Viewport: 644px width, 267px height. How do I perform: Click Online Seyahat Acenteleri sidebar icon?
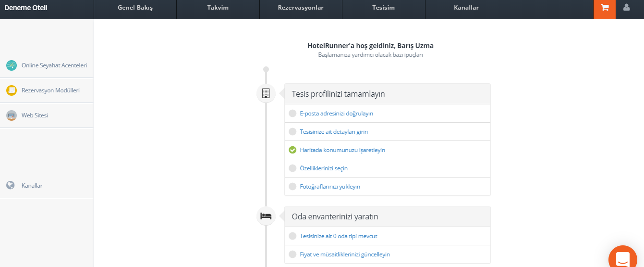(x=12, y=65)
